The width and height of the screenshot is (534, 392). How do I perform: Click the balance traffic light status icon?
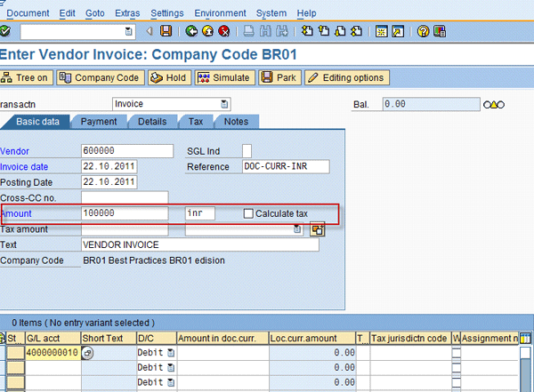tap(494, 105)
